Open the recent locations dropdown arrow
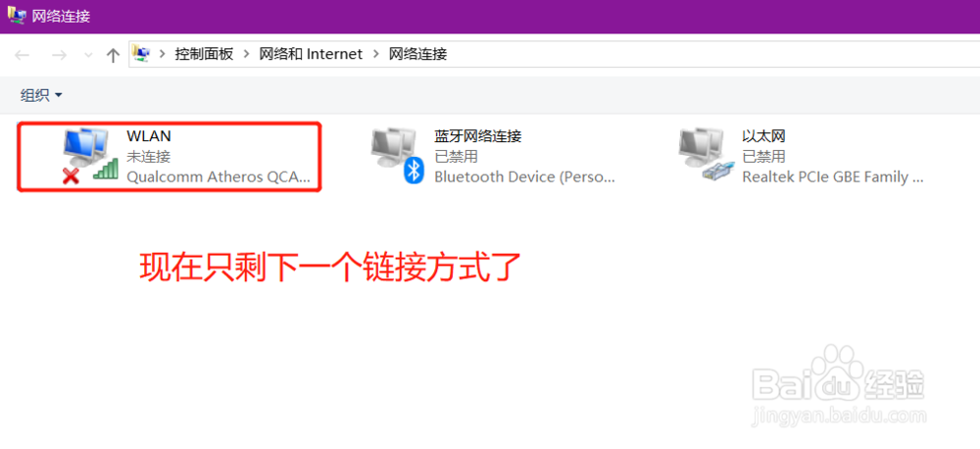Viewport: 980px width, 449px height. pyautogui.click(x=88, y=55)
